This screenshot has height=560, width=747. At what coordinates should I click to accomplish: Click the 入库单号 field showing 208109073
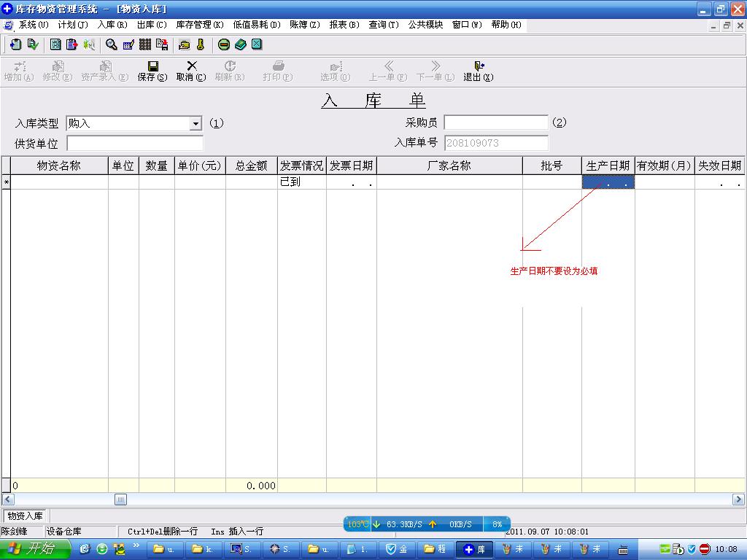coord(496,143)
